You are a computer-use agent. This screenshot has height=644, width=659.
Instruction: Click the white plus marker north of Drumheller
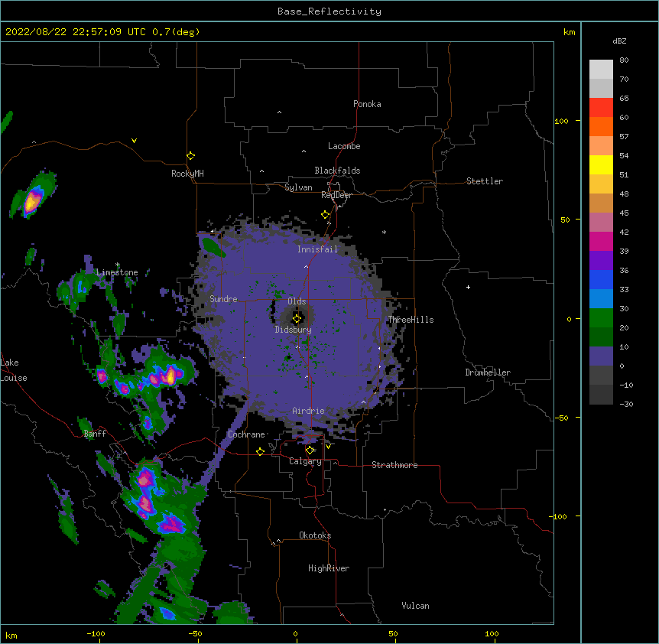pyautogui.click(x=468, y=287)
